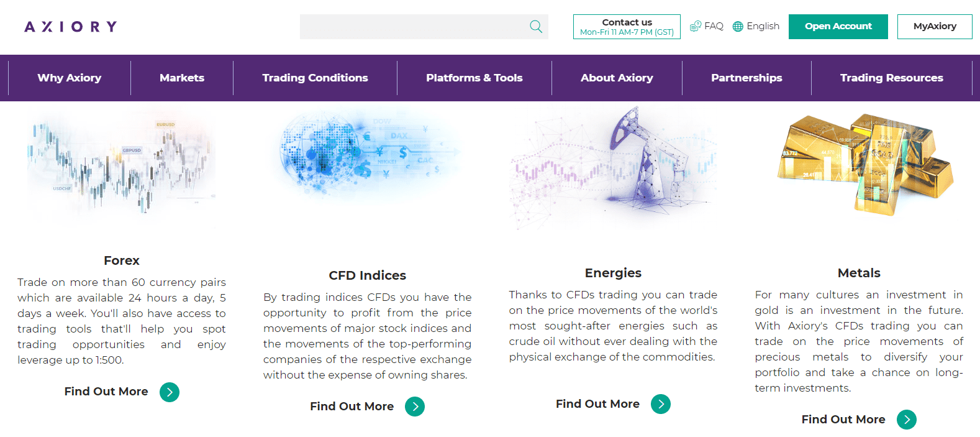Click the search magnifier icon
Screen dimensions: 980x437
point(535,26)
